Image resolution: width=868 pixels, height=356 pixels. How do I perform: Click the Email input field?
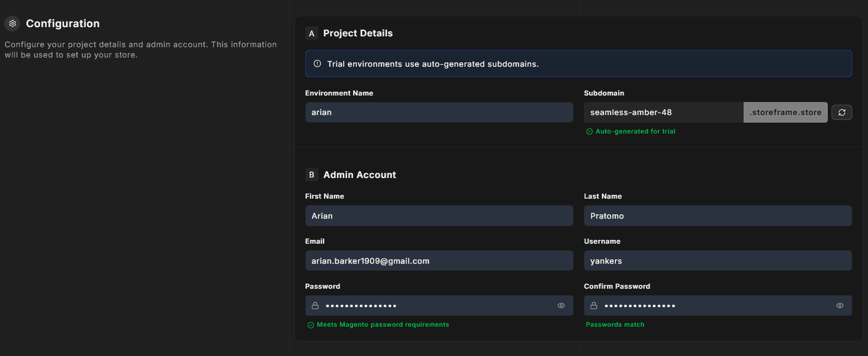pyautogui.click(x=439, y=260)
